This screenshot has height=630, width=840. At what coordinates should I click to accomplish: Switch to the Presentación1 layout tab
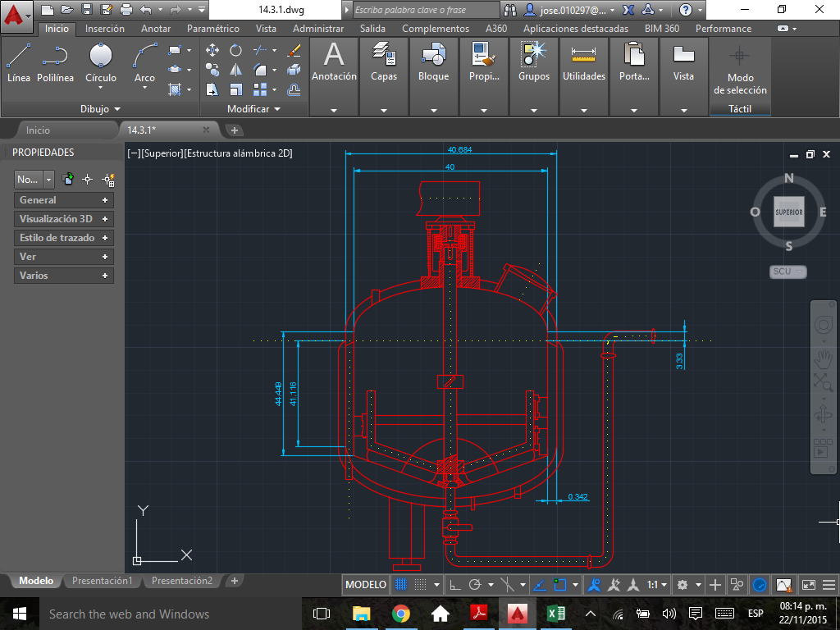coord(103,581)
